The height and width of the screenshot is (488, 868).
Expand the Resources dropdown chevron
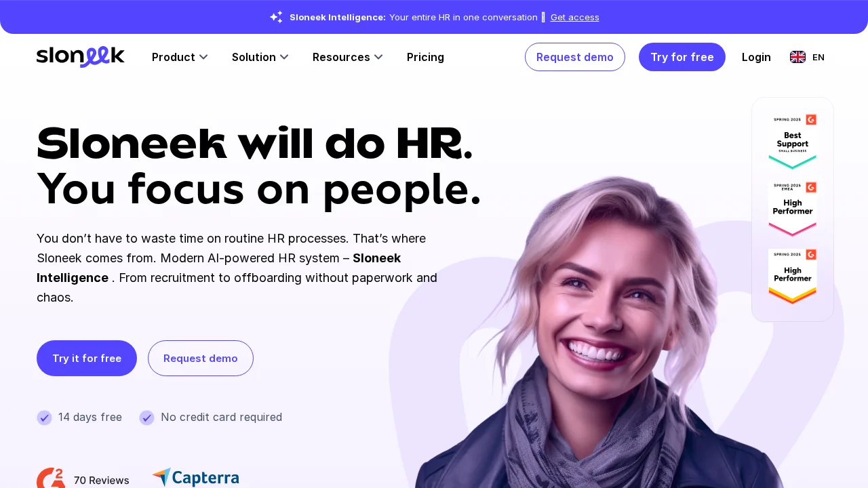tap(378, 57)
